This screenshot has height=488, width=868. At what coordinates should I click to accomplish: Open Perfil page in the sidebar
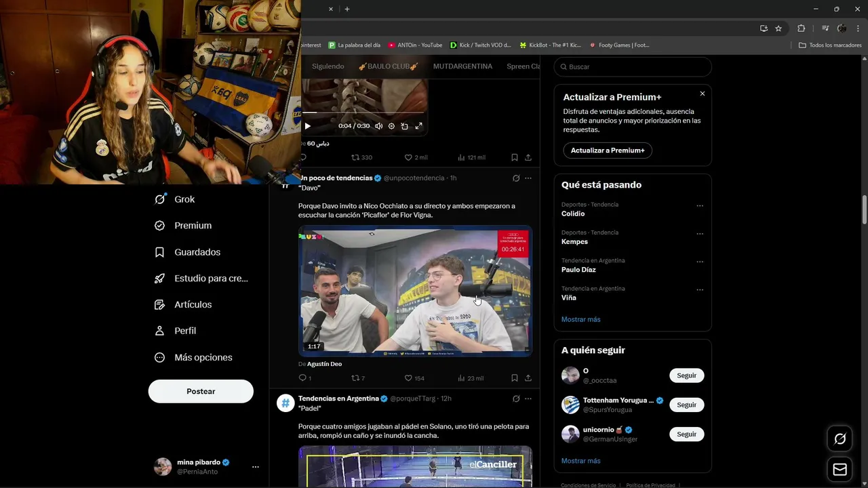176,331
